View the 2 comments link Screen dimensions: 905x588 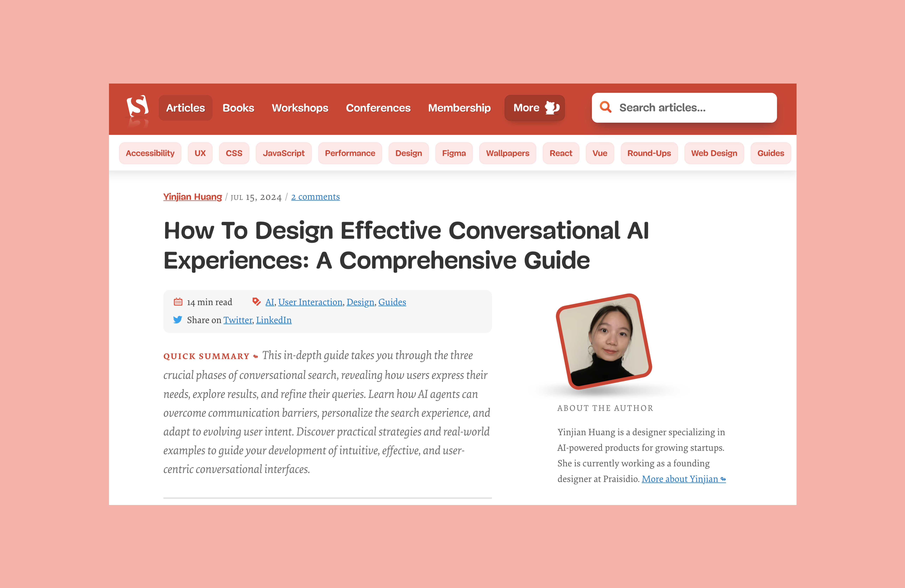[315, 197]
